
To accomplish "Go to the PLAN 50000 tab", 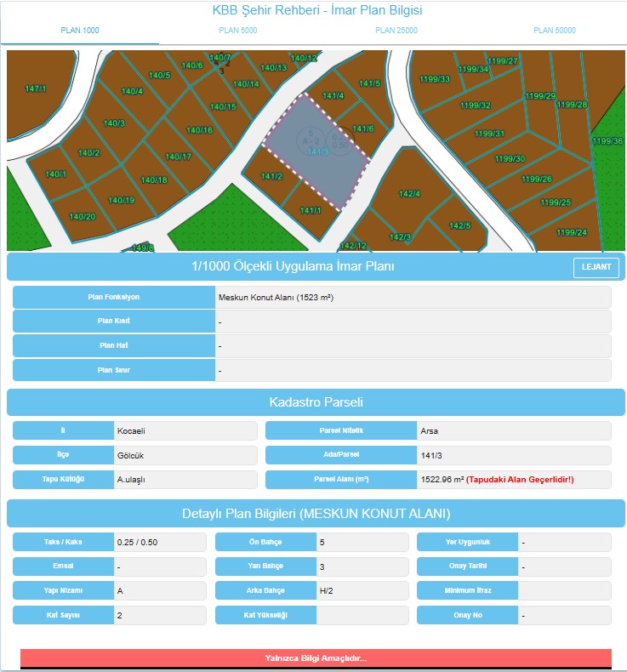I will (554, 31).
